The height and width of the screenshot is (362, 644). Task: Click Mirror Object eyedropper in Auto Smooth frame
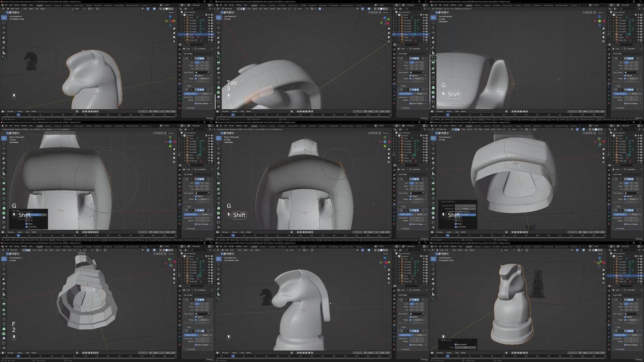pyautogui.click(x=638, y=314)
